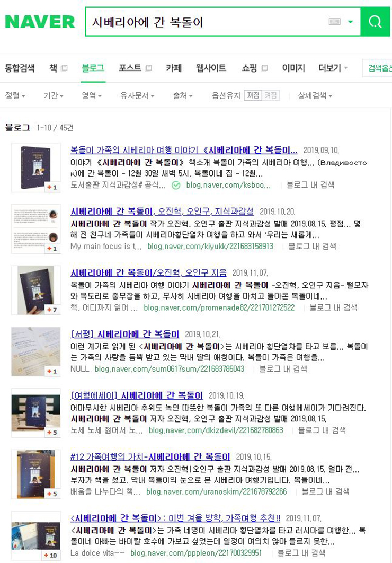Click the green search magnifier button
This screenshot has width=392, height=563.
click(x=375, y=22)
